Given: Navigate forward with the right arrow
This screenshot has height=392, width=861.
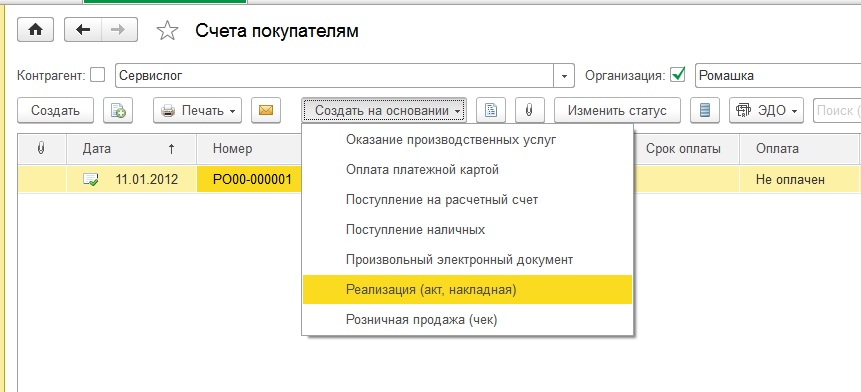Looking at the screenshot, I should pyautogui.click(x=119, y=30).
